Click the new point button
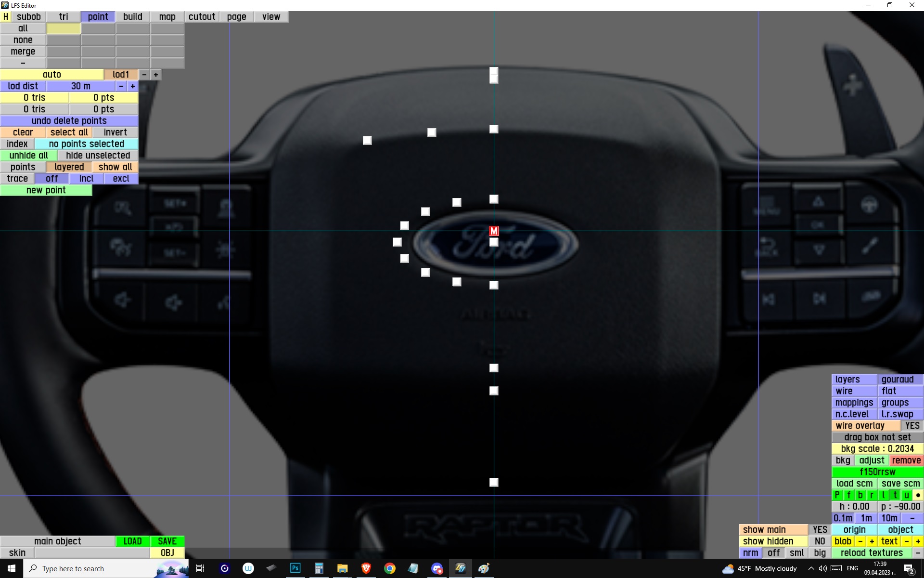Viewport: 924px width, 578px height. [46, 190]
